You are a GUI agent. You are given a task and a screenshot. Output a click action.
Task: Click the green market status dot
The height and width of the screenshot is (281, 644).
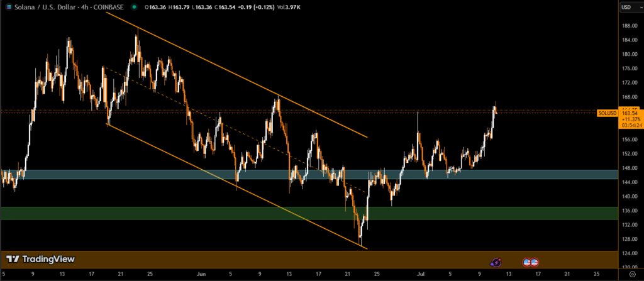pyautogui.click(x=134, y=8)
